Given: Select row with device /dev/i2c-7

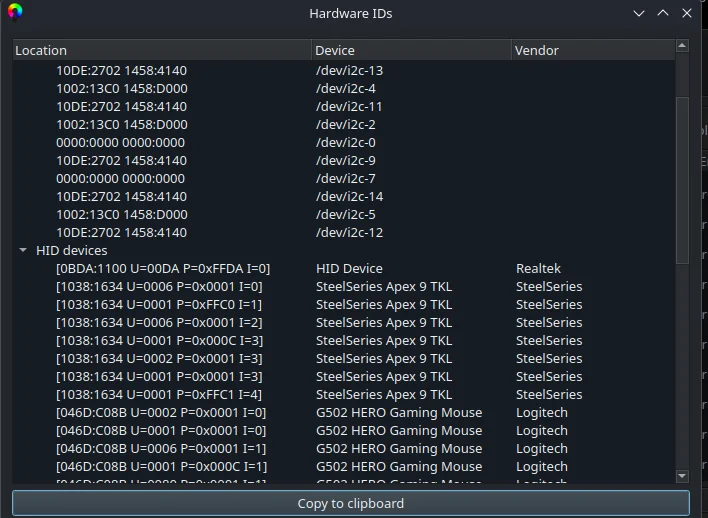Looking at the screenshot, I should click(x=344, y=179).
